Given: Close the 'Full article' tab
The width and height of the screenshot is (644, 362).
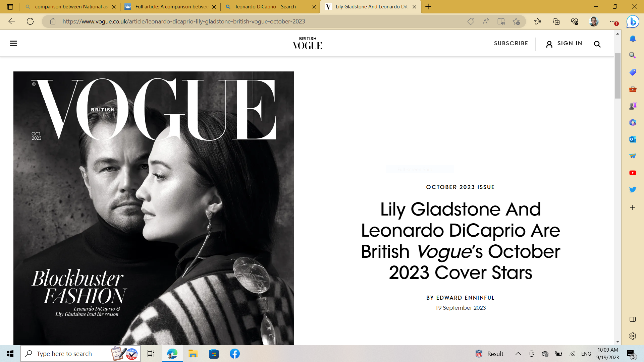Looking at the screenshot, I should pos(214,7).
